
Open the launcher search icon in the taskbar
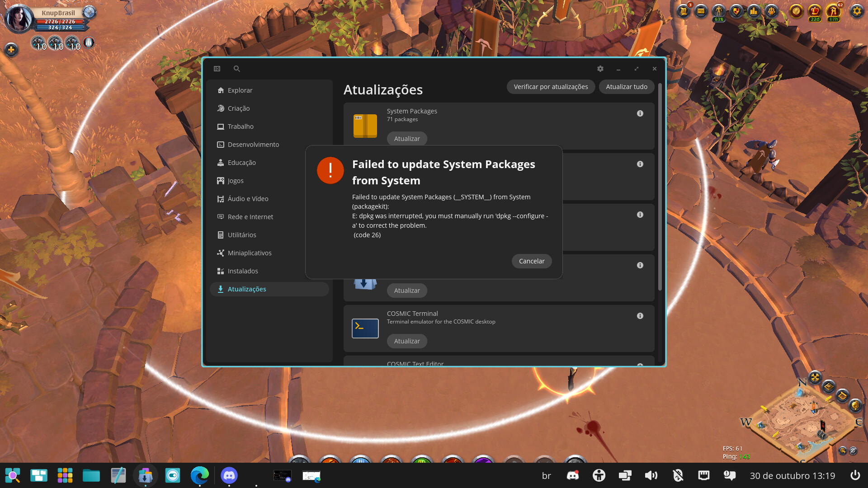pos(13,475)
